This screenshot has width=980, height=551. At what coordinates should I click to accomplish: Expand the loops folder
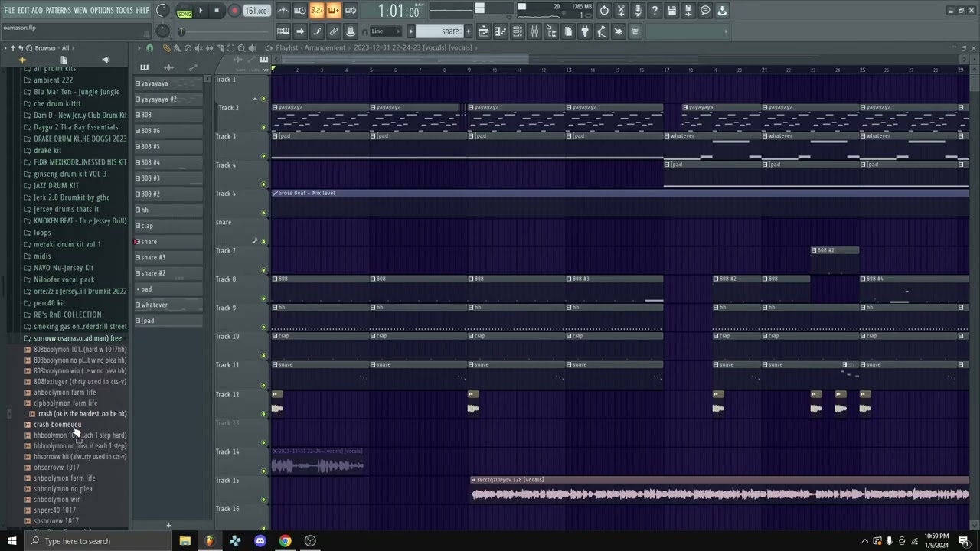(x=42, y=233)
